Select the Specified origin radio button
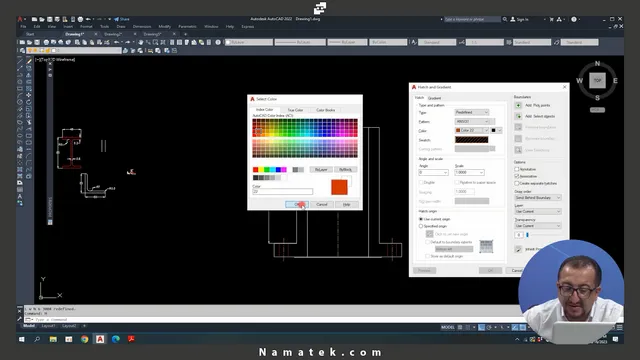The width and height of the screenshot is (640, 360). 421,226
